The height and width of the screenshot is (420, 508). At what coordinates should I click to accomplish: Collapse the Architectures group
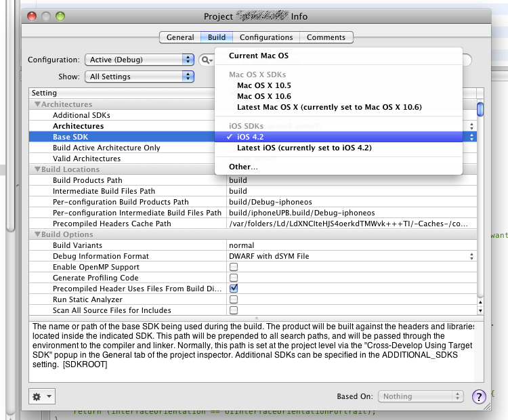(x=37, y=104)
